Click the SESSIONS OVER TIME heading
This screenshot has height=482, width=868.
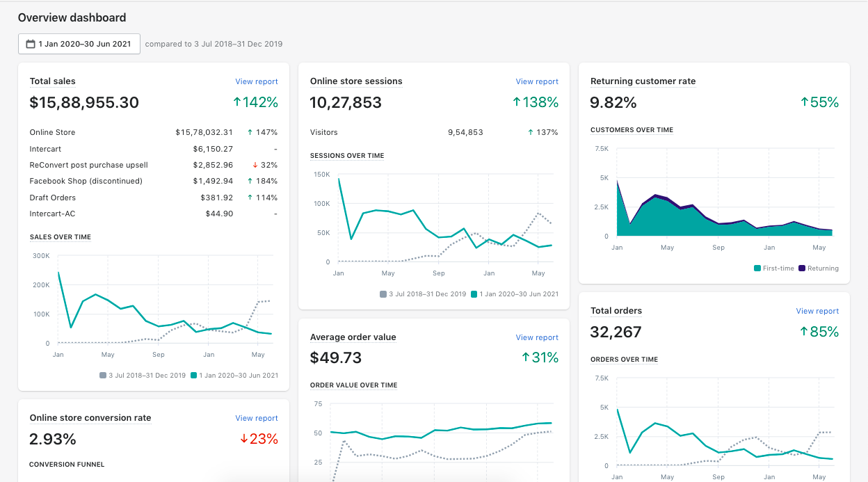(347, 156)
